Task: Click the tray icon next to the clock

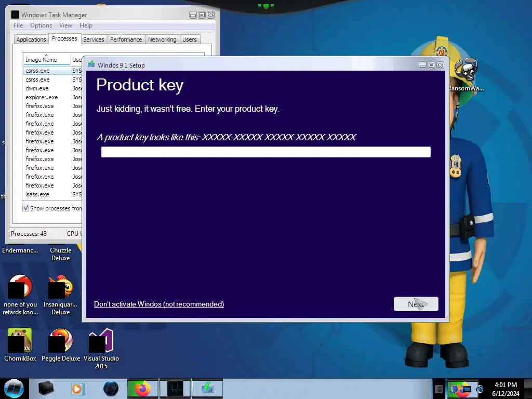Action: (480, 389)
